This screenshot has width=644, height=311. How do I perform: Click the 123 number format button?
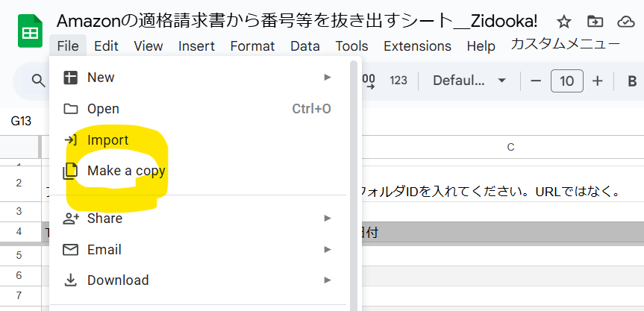tap(398, 81)
